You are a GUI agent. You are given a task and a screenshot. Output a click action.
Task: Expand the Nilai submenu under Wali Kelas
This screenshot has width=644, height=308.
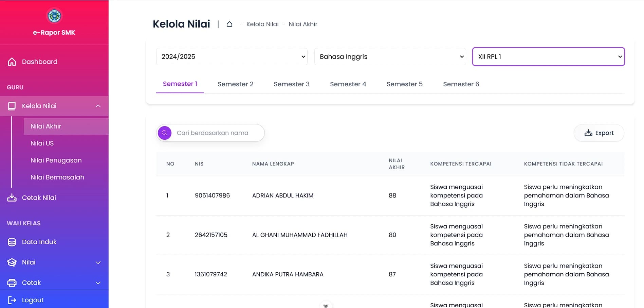(98, 262)
